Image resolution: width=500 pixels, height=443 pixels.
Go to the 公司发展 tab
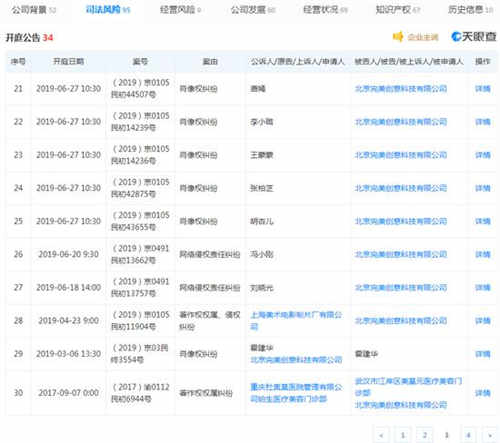(x=253, y=10)
